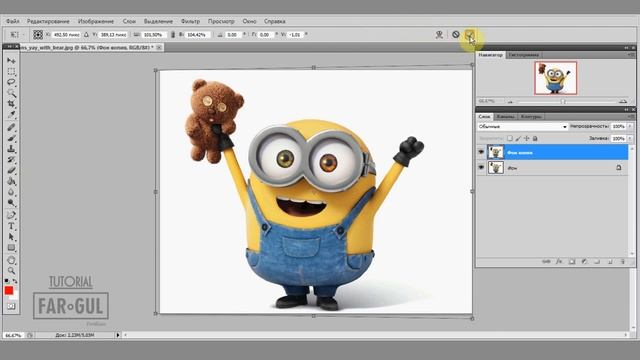This screenshot has height=360, width=640.
Task: Select the Clone Stamp tool
Action: coord(11,149)
